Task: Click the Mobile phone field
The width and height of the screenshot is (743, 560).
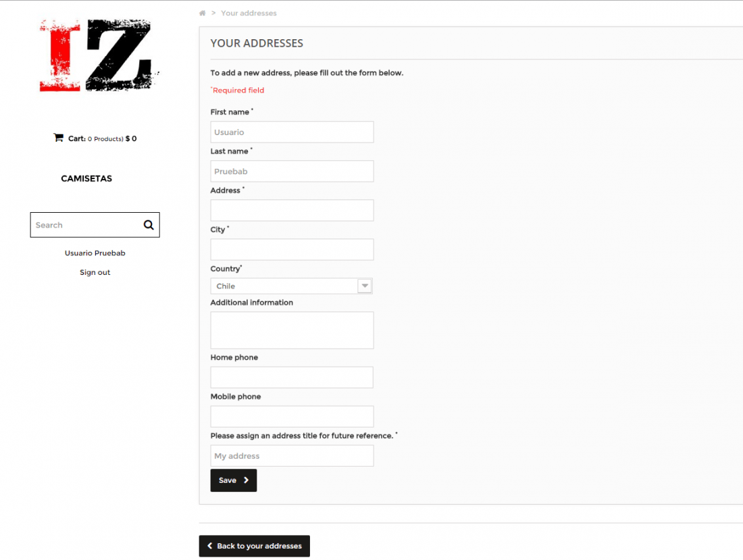Action: (292, 416)
